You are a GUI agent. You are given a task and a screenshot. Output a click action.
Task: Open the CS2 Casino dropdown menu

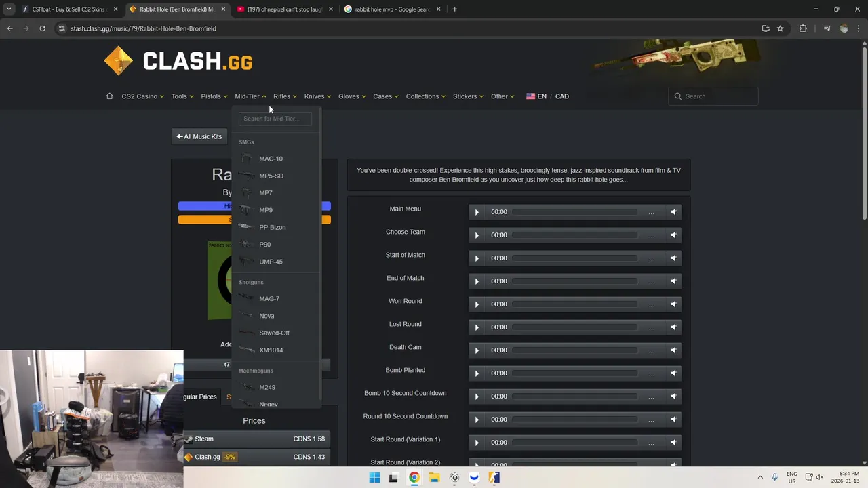pyautogui.click(x=142, y=96)
